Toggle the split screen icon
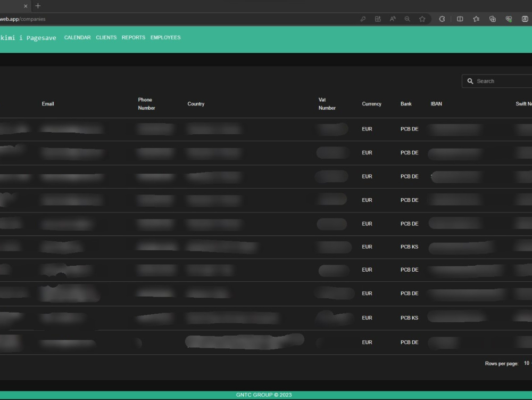The image size is (532, 400). [460, 19]
